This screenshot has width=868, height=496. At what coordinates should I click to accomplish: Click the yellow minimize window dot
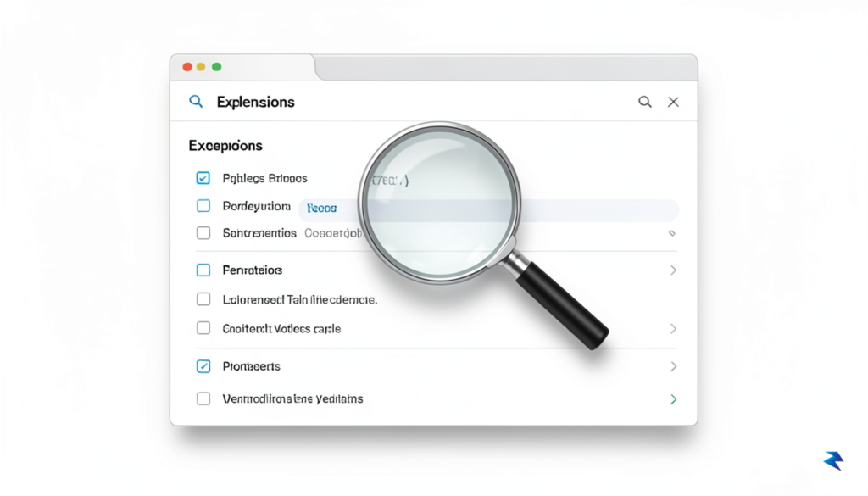(201, 67)
